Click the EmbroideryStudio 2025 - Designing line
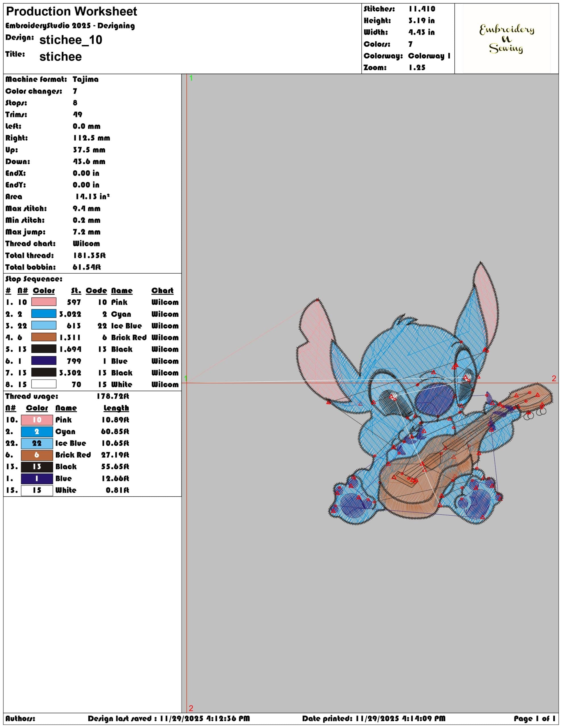 [70, 26]
